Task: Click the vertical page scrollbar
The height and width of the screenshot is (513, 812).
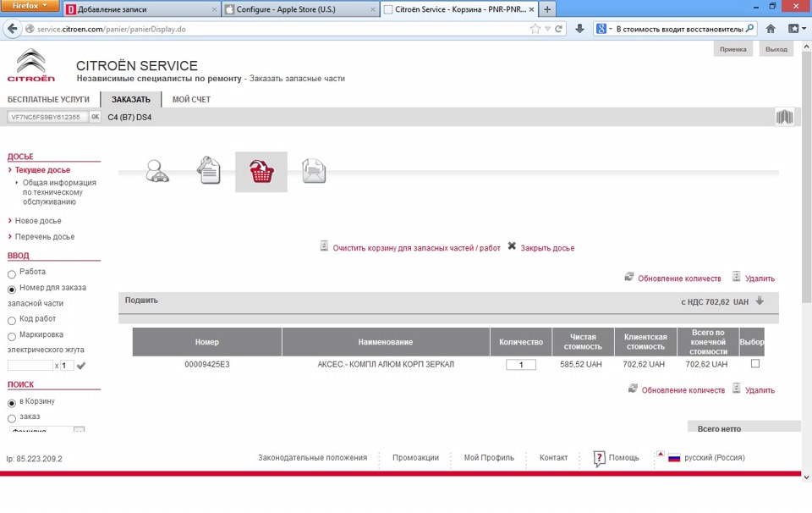Action: [806, 176]
